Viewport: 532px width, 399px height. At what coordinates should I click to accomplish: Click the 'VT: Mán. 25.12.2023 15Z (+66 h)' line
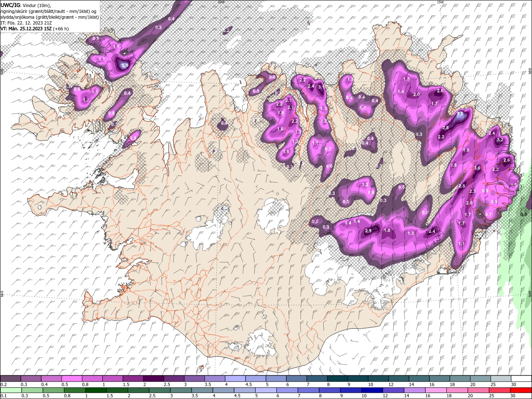(34, 29)
